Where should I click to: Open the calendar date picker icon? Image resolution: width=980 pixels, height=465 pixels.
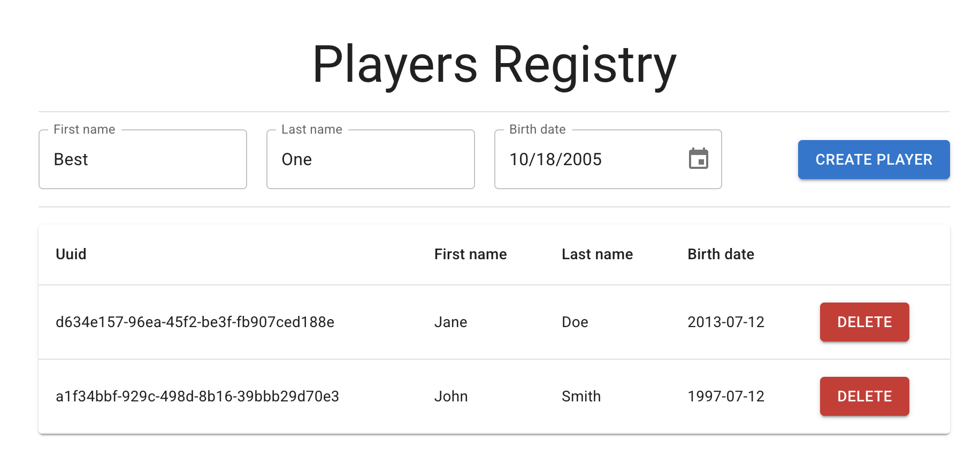click(699, 159)
